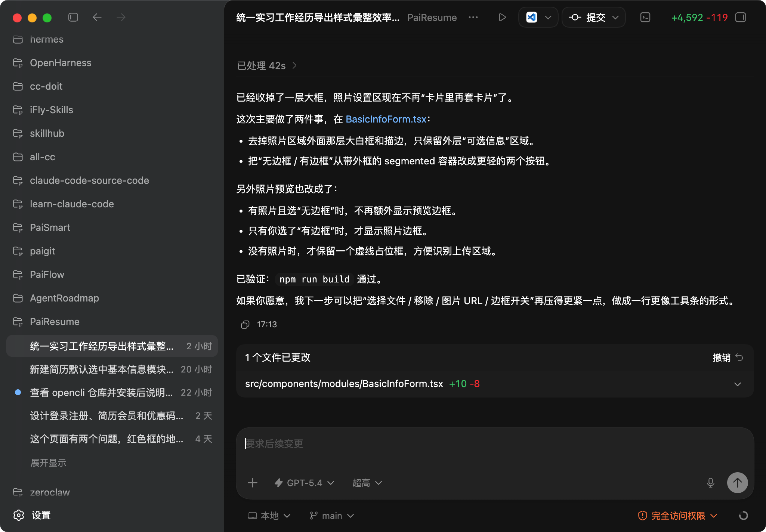
Task: Click the microphone voice input icon
Action: tap(710, 483)
